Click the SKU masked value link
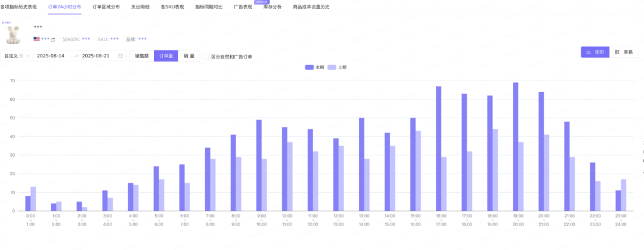This screenshot has width=644, height=250. coord(114,39)
